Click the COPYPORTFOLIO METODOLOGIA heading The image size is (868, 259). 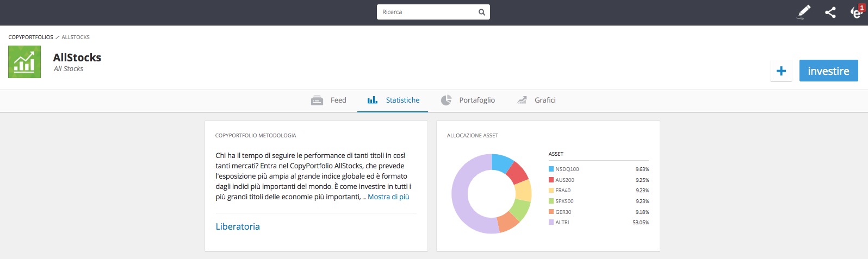click(x=256, y=136)
